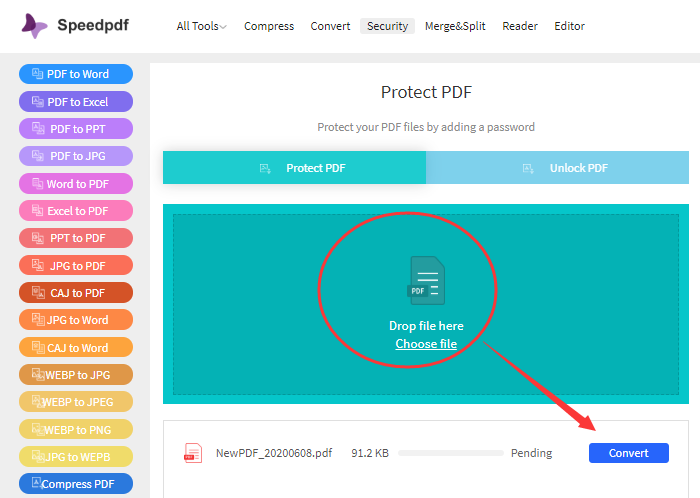Click the CAJ to PDF sidebar icon

38,293
